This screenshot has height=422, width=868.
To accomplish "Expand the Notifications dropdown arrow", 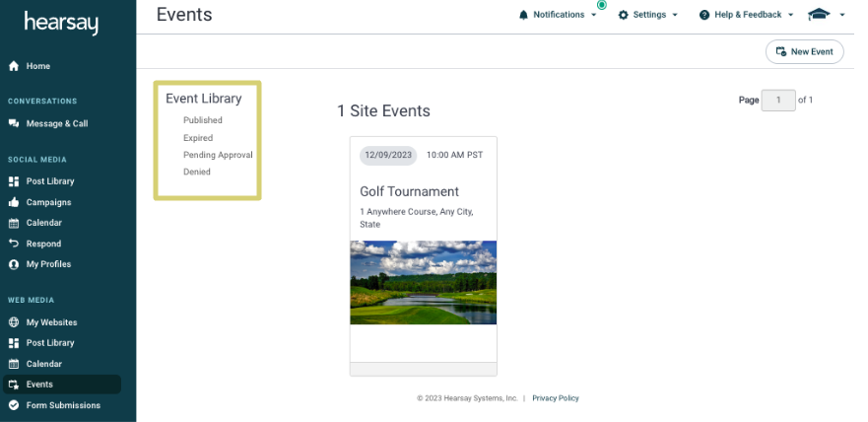I will [x=594, y=15].
